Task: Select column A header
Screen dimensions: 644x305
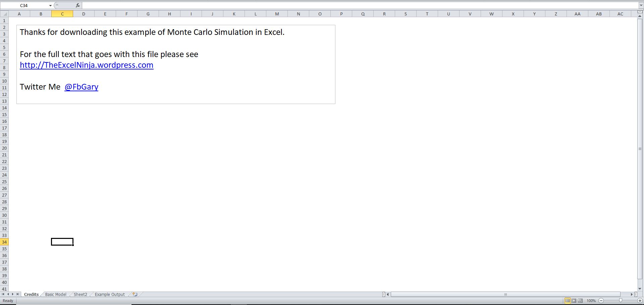Action: pos(19,14)
